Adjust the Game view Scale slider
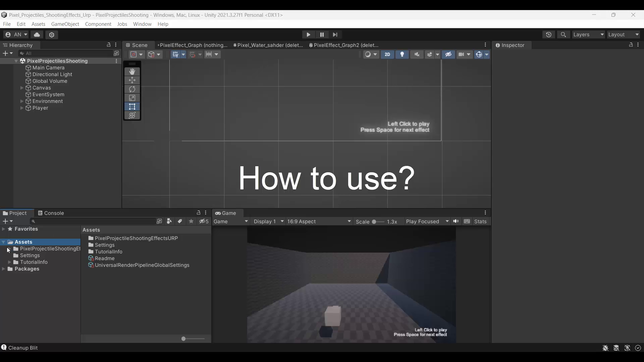644x362 pixels. point(378,222)
